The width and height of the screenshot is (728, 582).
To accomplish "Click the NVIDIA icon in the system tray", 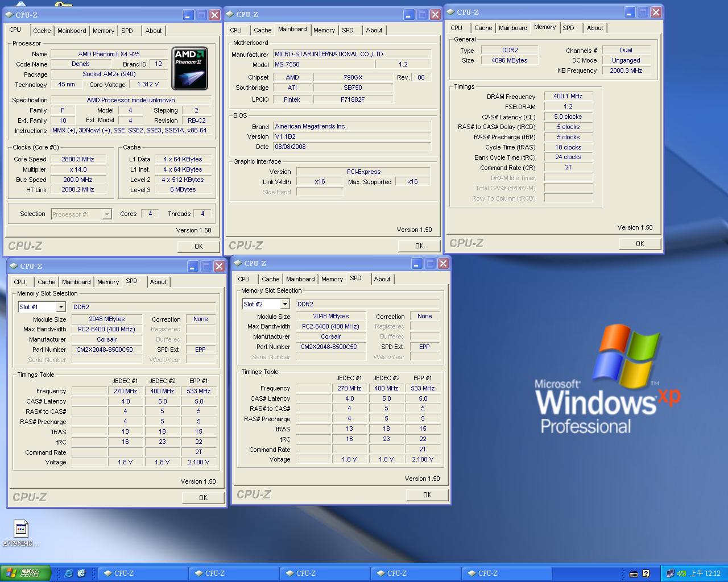I will tap(682, 573).
